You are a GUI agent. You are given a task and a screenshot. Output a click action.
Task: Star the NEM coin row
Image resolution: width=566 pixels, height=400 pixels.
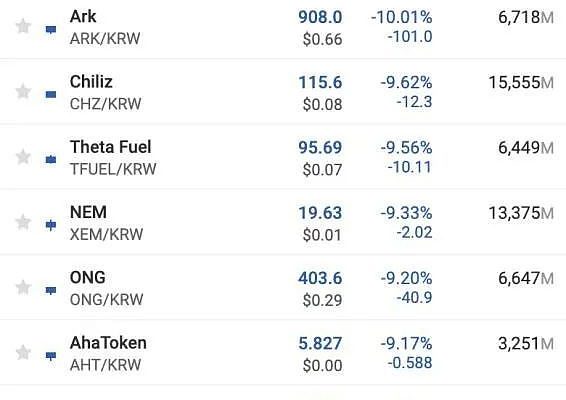pos(23,222)
